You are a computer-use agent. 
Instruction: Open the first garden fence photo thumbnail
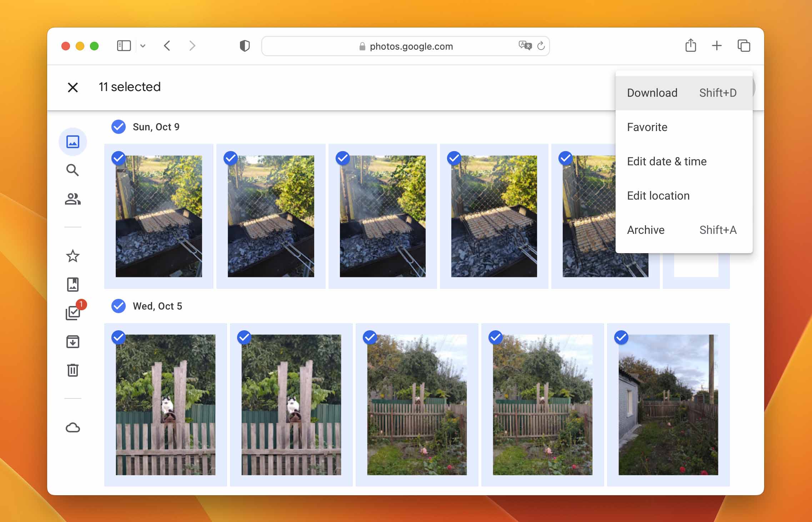point(417,405)
